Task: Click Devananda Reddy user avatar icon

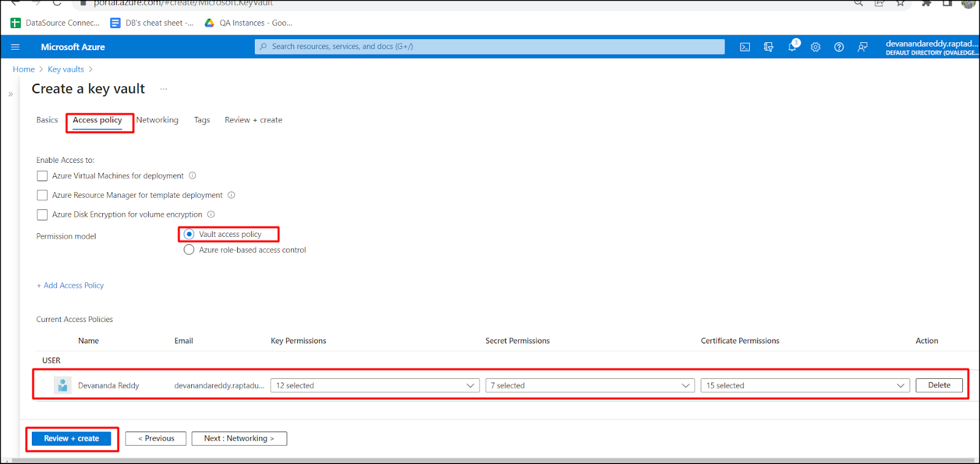Action: [62, 385]
